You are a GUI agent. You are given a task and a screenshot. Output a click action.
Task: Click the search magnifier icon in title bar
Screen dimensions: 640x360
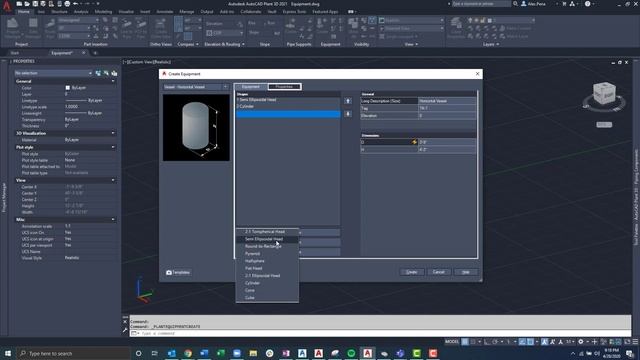coord(516,4)
